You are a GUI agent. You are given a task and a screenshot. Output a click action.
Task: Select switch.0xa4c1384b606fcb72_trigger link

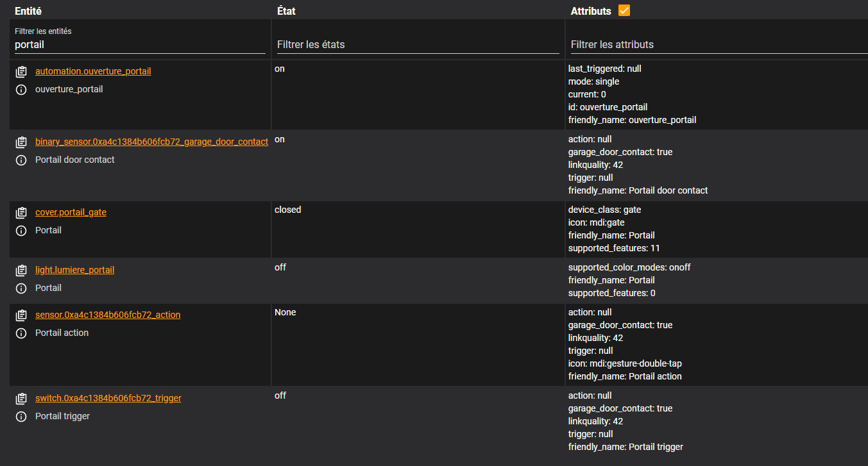108,398
